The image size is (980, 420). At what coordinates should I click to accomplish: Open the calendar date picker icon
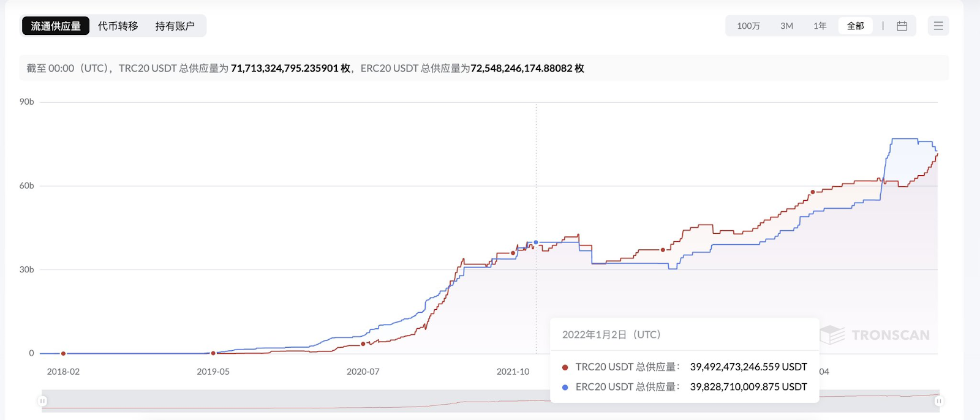pyautogui.click(x=902, y=26)
